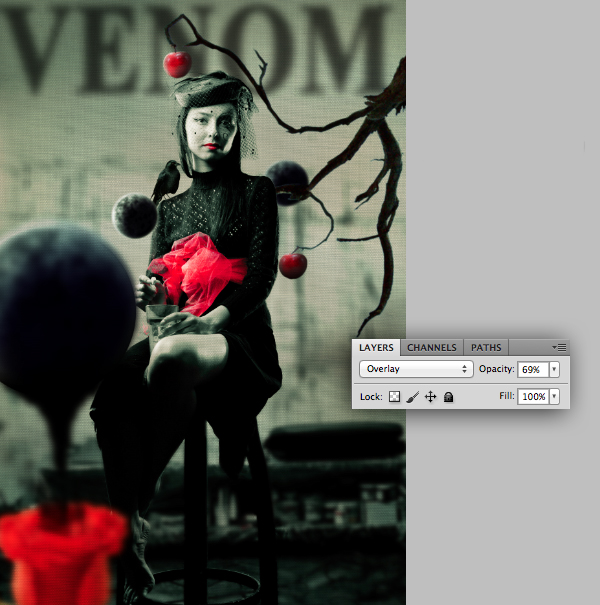Toggle Lock image pixels brush icon
Viewport: 600px width, 605px height.
[x=412, y=397]
